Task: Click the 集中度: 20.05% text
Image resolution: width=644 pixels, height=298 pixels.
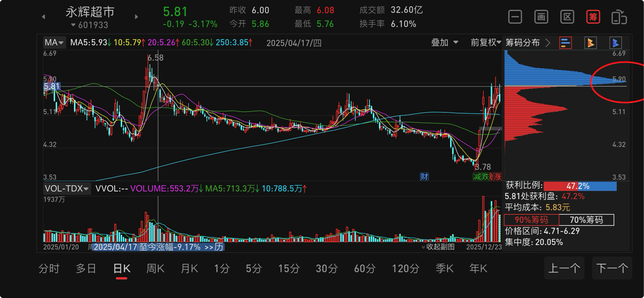Action: [x=534, y=242]
